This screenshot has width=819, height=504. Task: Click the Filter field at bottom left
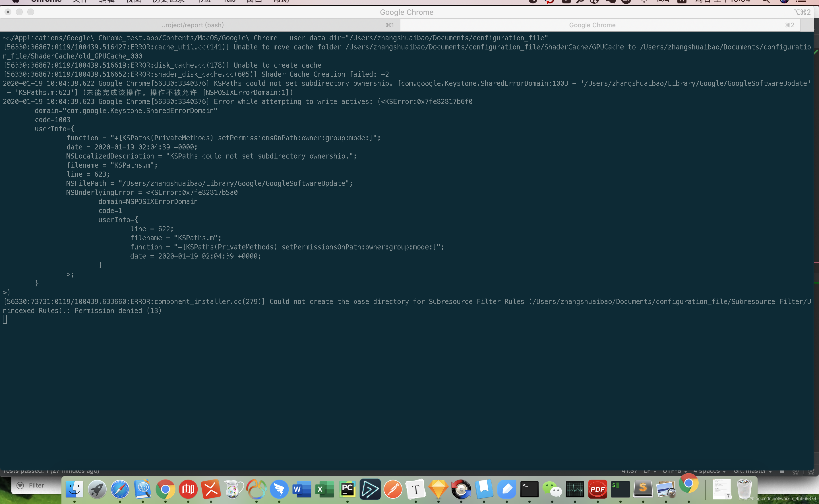coord(36,485)
